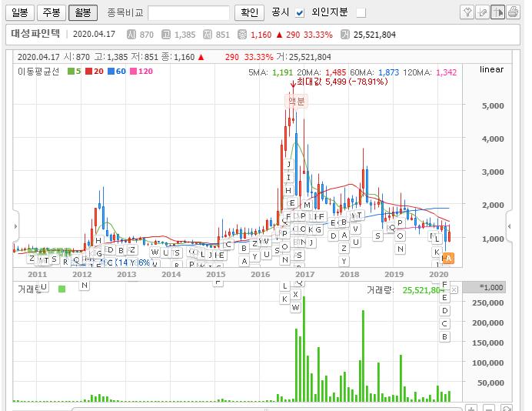Reset the chart with the refresh icon
The width and height of the screenshot is (532, 411).
[506, 408]
